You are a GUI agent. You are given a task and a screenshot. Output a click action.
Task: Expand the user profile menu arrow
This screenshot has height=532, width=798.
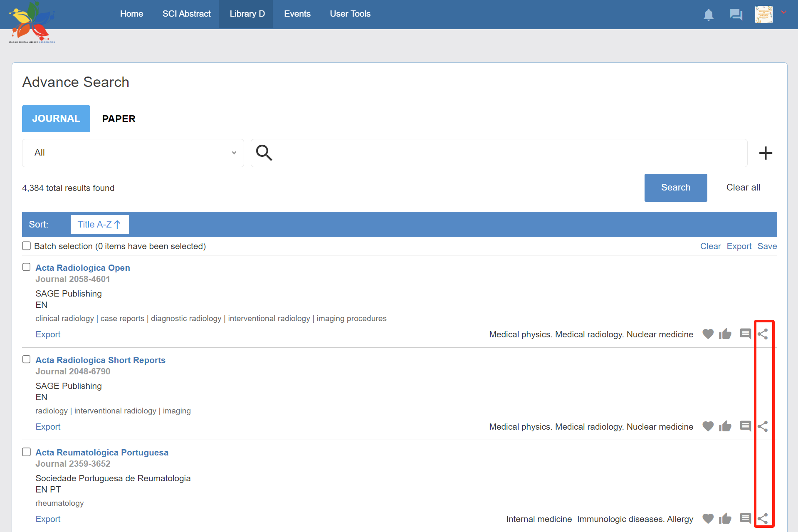coord(784,12)
